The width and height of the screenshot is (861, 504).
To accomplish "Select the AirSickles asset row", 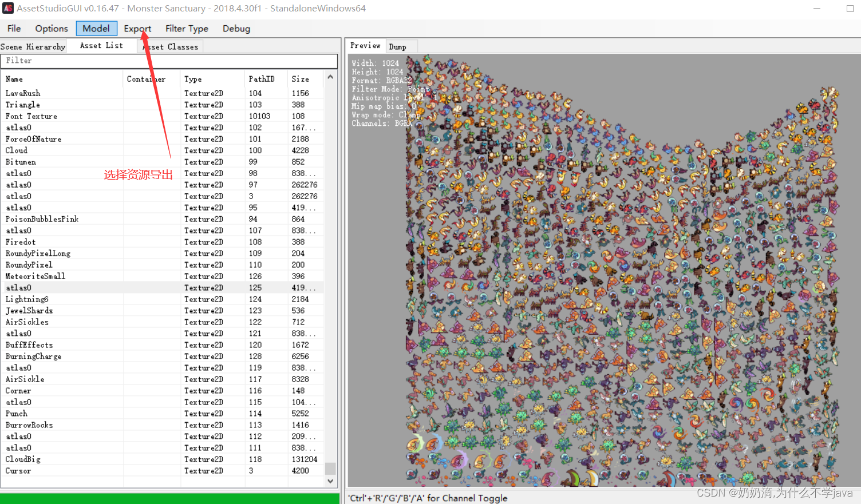I will click(163, 322).
